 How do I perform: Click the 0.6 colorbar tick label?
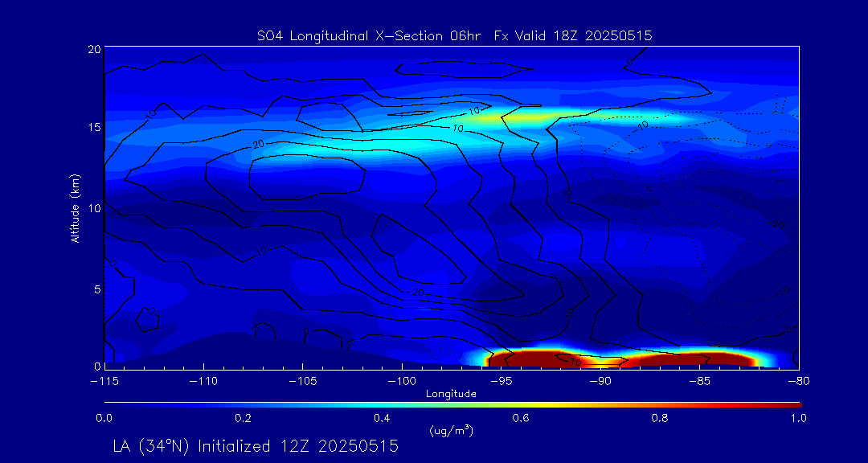(521, 418)
